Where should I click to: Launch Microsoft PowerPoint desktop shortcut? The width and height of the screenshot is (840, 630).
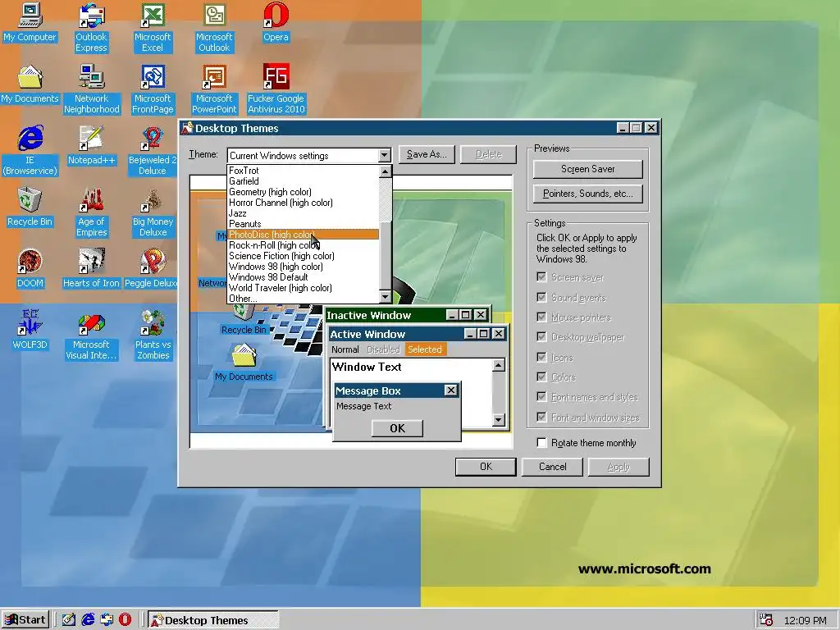coord(214,89)
